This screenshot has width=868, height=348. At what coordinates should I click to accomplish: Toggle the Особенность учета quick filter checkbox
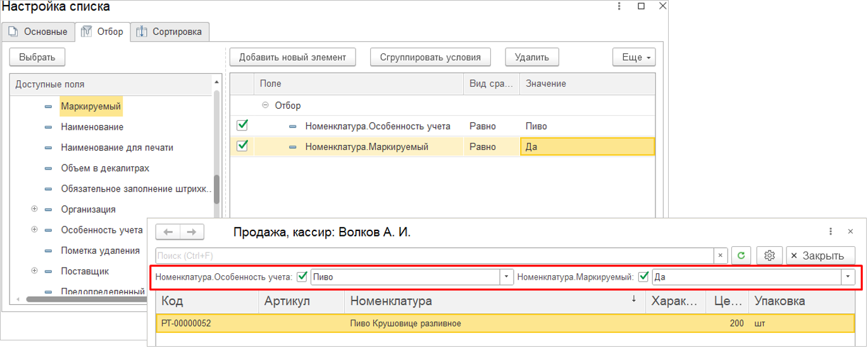click(302, 277)
